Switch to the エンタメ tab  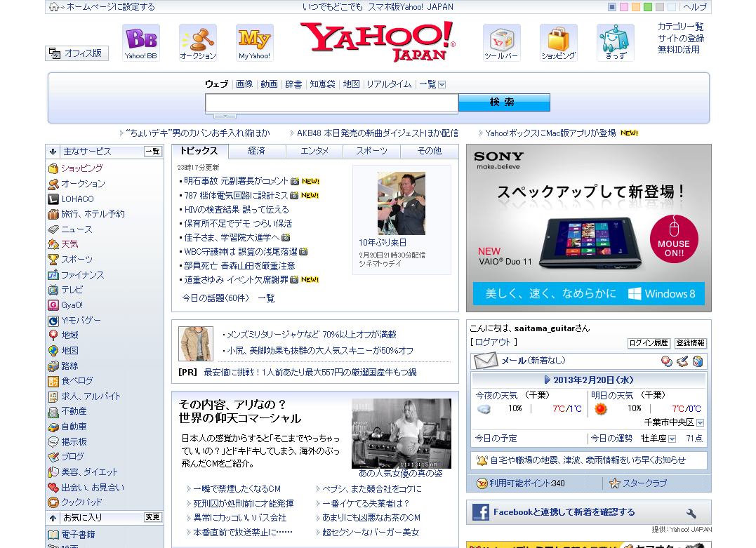[x=314, y=151]
